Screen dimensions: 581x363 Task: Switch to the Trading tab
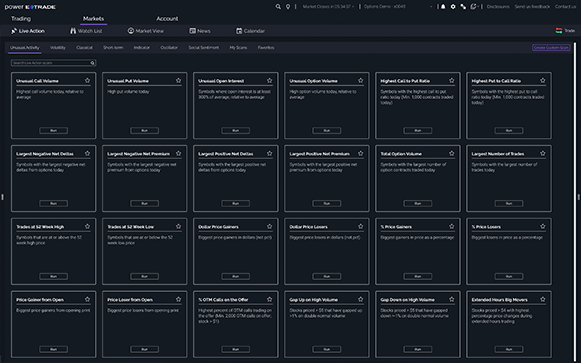pos(21,19)
